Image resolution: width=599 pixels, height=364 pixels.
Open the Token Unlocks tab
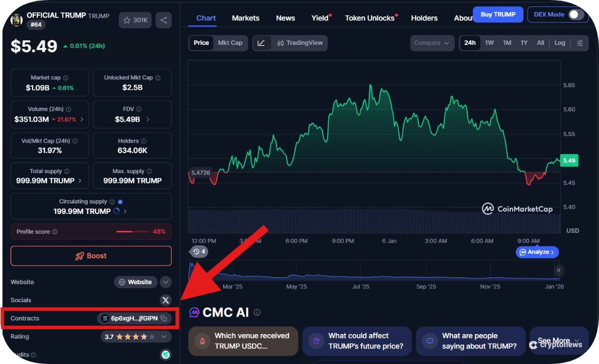pyautogui.click(x=370, y=18)
